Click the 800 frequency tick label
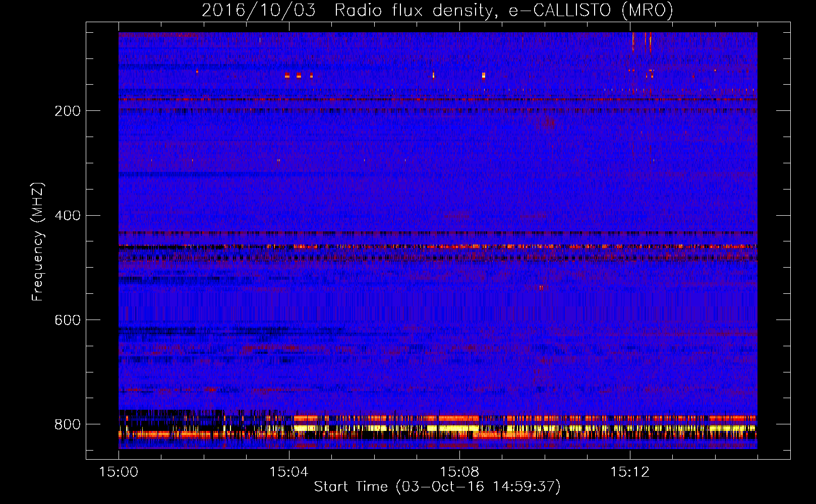This screenshot has width=816, height=504. pos(68,424)
